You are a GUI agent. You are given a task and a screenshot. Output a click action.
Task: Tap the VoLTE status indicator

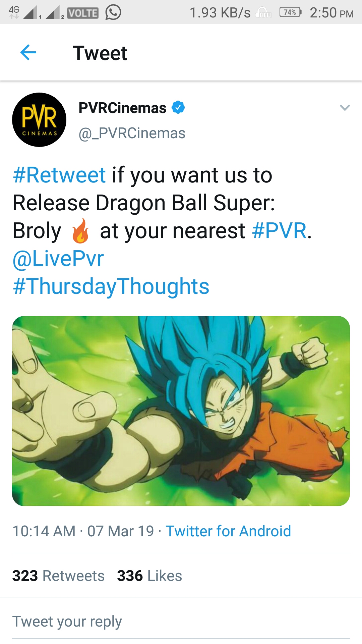[83, 13]
